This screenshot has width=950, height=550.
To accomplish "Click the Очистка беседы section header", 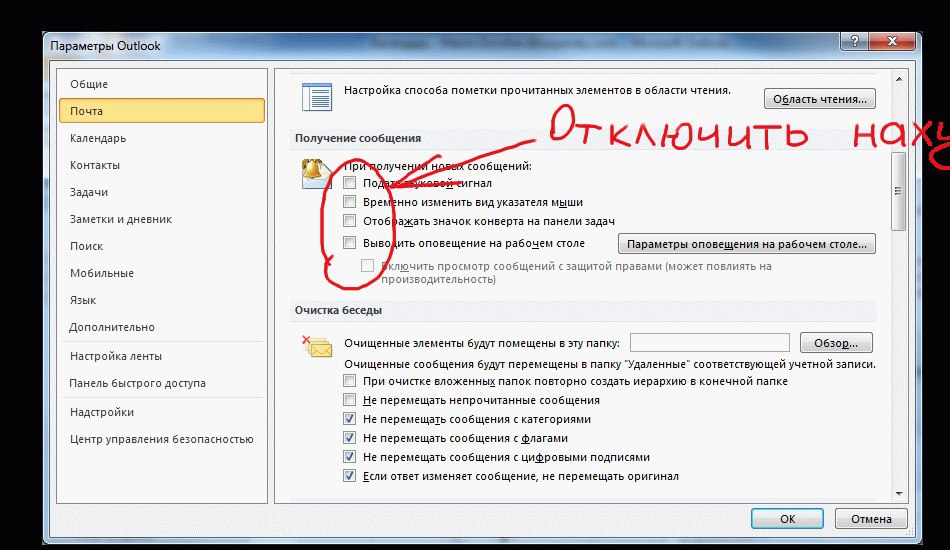I will 338,310.
